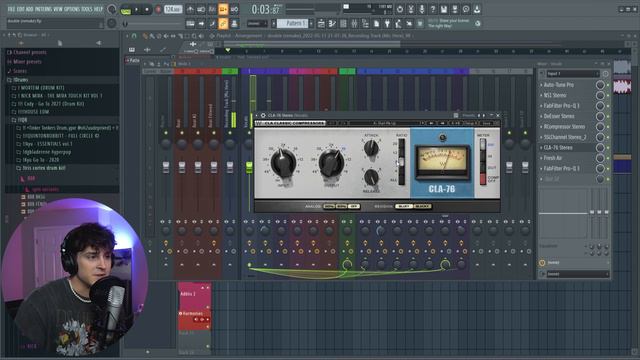
Task: Show the Playlist window icon
Action: [321, 24]
